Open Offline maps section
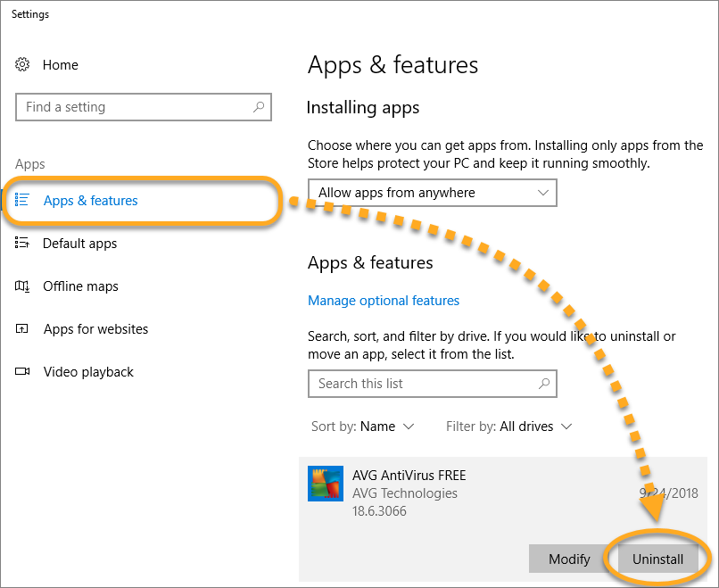Image resolution: width=719 pixels, height=588 pixels. [80, 286]
